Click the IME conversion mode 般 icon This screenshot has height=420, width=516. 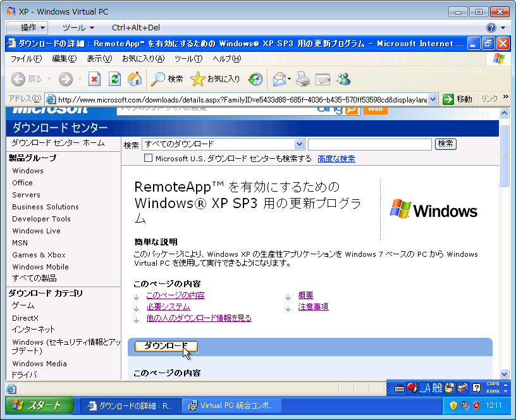click(x=437, y=388)
